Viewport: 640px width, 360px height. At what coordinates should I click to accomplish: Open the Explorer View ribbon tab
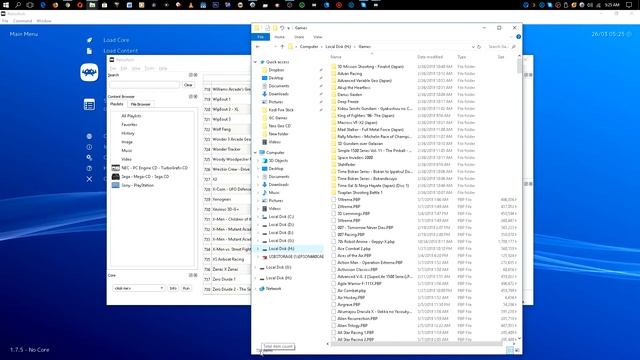(318, 37)
